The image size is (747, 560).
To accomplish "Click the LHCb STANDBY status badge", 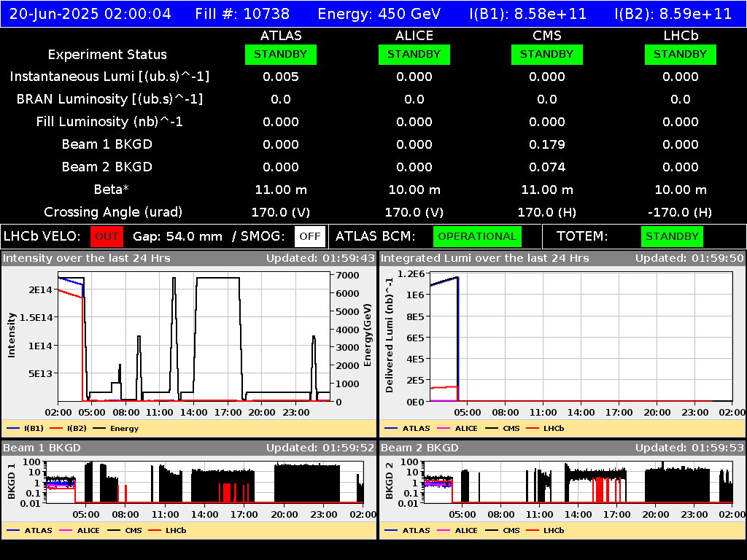I will click(x=681, y=55).
